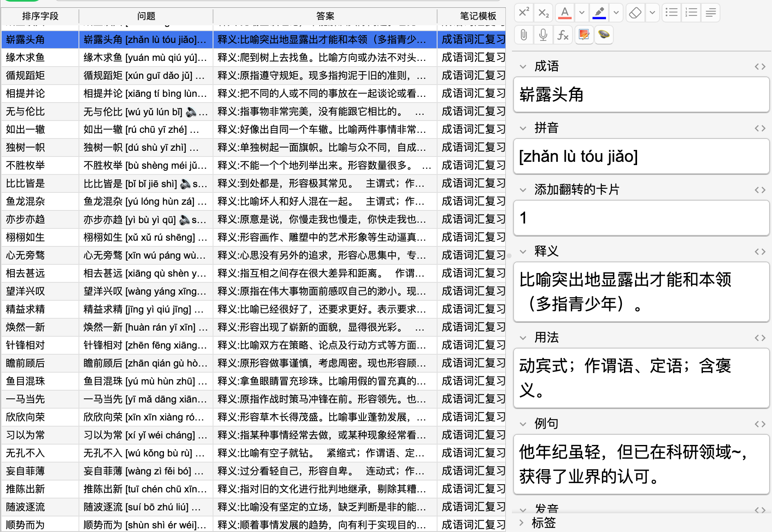The width and height of the screenshot is (772, 532).
Task: Click the speaker audio add-on icon
Action: pyautogui.click(x=604, y=35)
